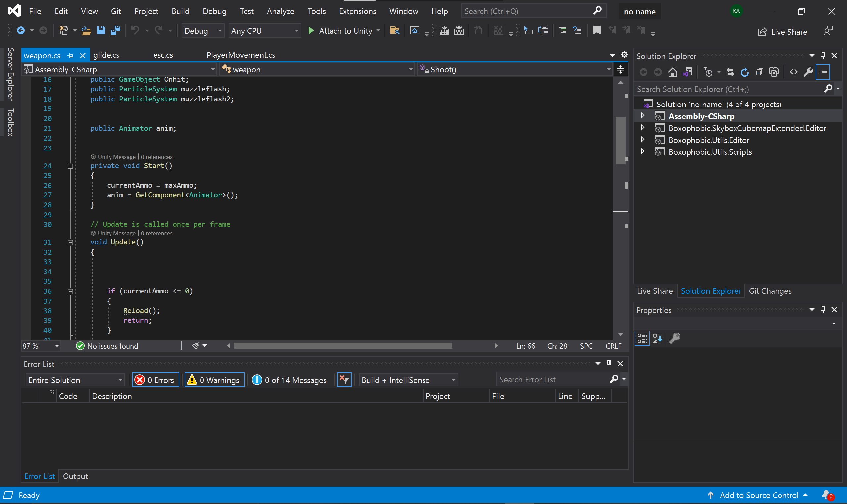Click the New Project toolbar icon
Screen dimensions: 847x504
[x=64, y=31]
